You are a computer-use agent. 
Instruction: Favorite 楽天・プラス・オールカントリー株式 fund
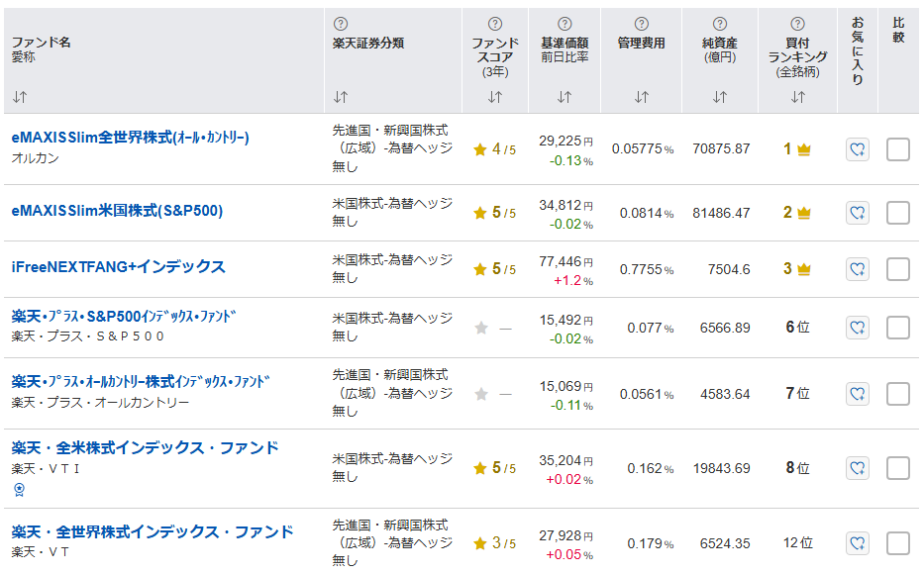click(x=858, y=394)
